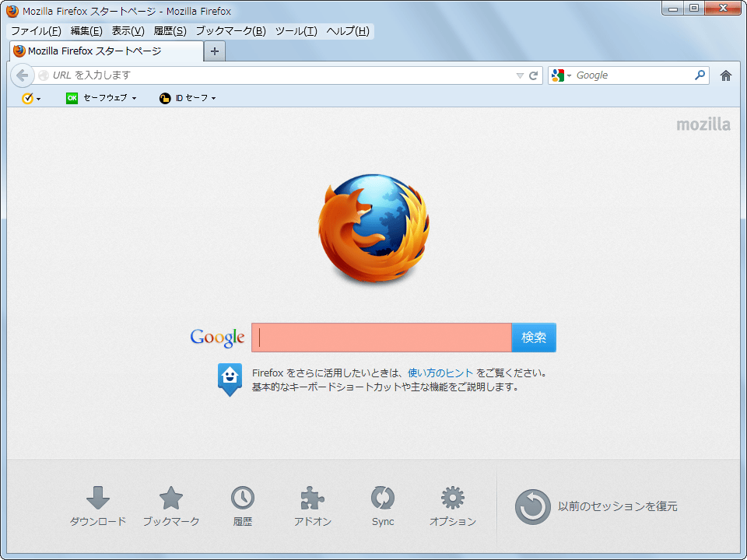Open ブックマーク star icon
747x560 pixels.
[x=171, y=498]
